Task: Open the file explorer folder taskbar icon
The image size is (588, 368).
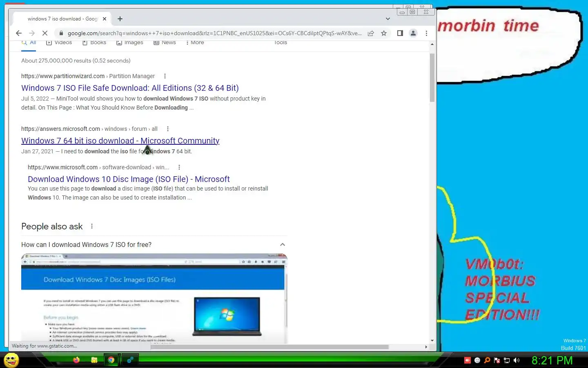Action: pos(94,360)
